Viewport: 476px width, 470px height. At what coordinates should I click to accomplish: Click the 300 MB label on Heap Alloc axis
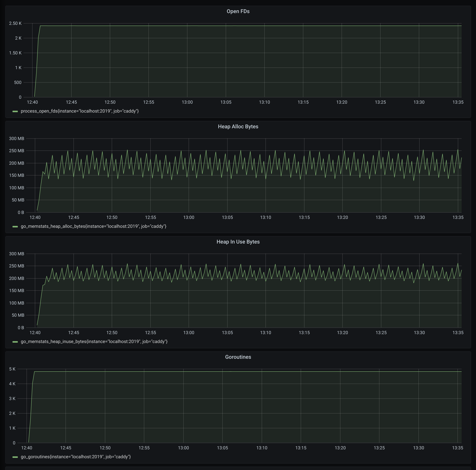(16, 138)
